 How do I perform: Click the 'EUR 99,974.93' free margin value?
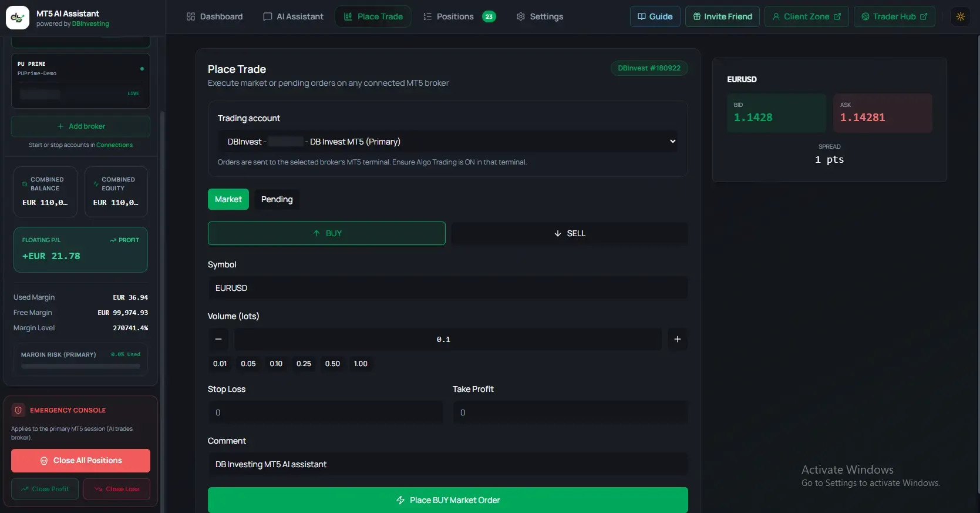tap(123, 313)
